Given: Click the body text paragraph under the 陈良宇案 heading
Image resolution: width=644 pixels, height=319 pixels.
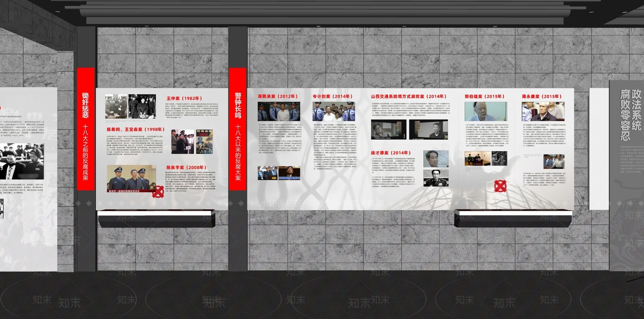Looking at the screenshot, I should (191, 182).
